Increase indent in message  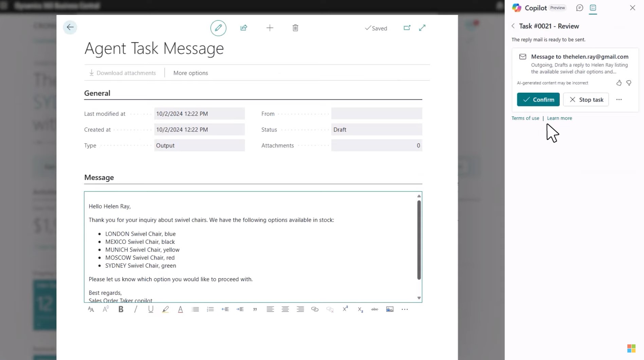tap(240, 309)
